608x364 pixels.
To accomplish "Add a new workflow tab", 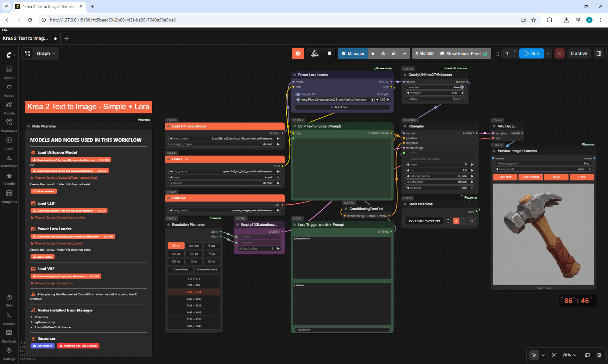I will (x=66, y=39).
